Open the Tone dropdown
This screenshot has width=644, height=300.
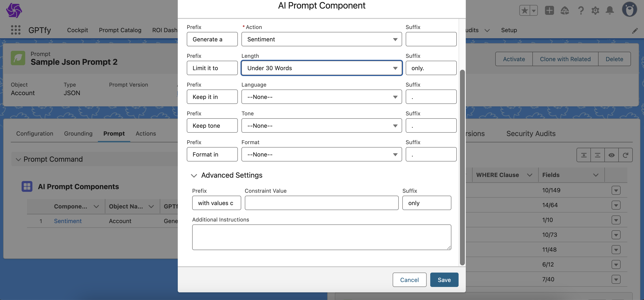[x=322, y=125]
